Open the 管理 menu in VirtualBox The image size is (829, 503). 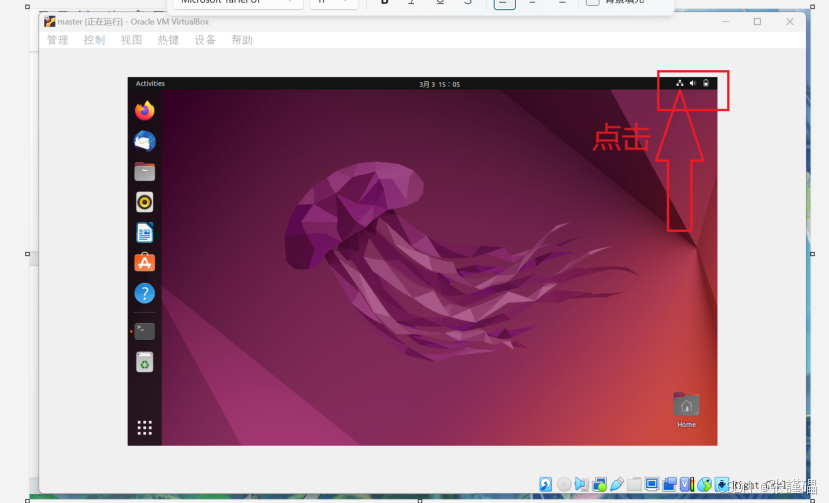(58, 40)
